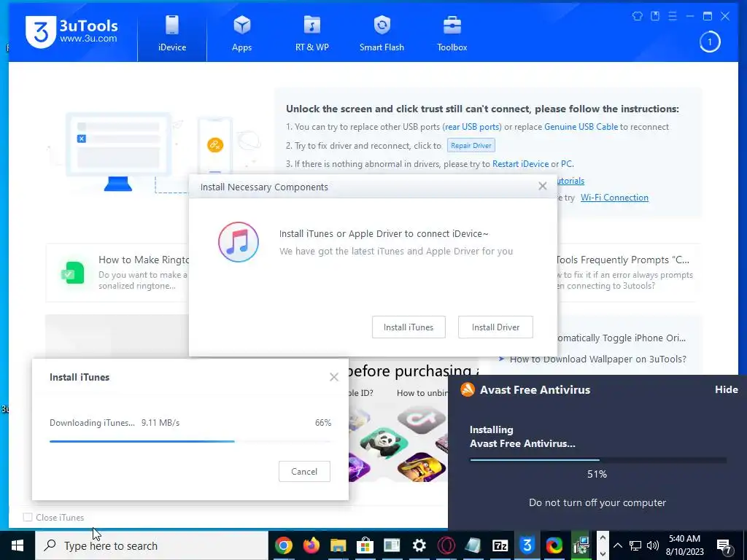The width and height of the screenshot is (747, 560).
Task: Go to the Smart Flash tab
Action: coord(382,34)
